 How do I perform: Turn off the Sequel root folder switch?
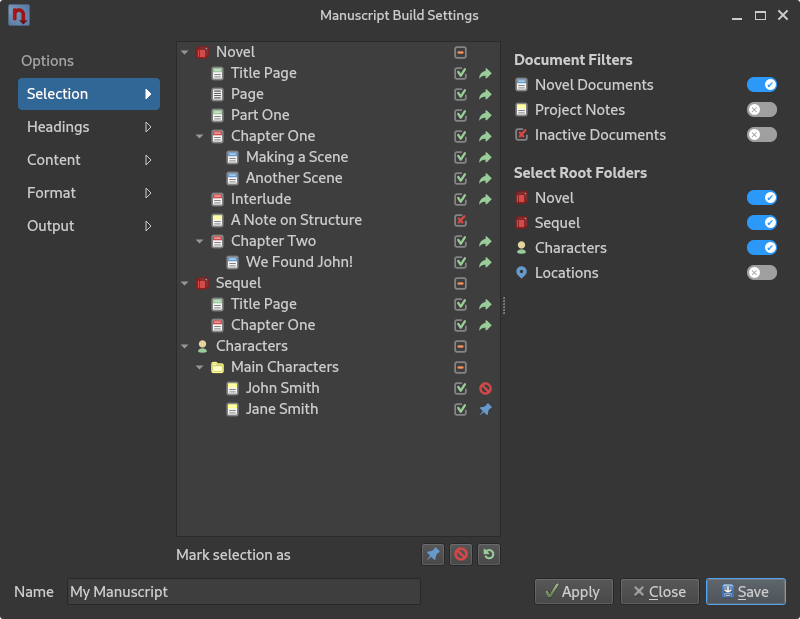point(762,222)
